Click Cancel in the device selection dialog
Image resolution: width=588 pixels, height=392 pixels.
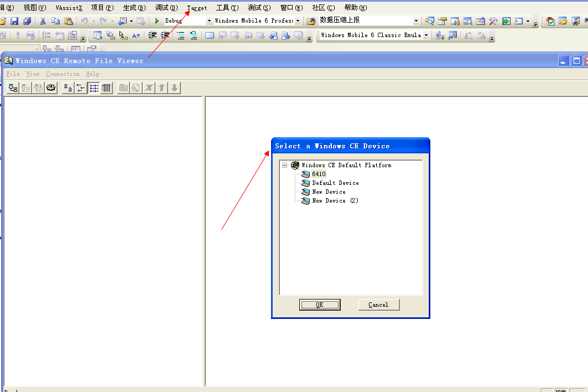[379, 305]
